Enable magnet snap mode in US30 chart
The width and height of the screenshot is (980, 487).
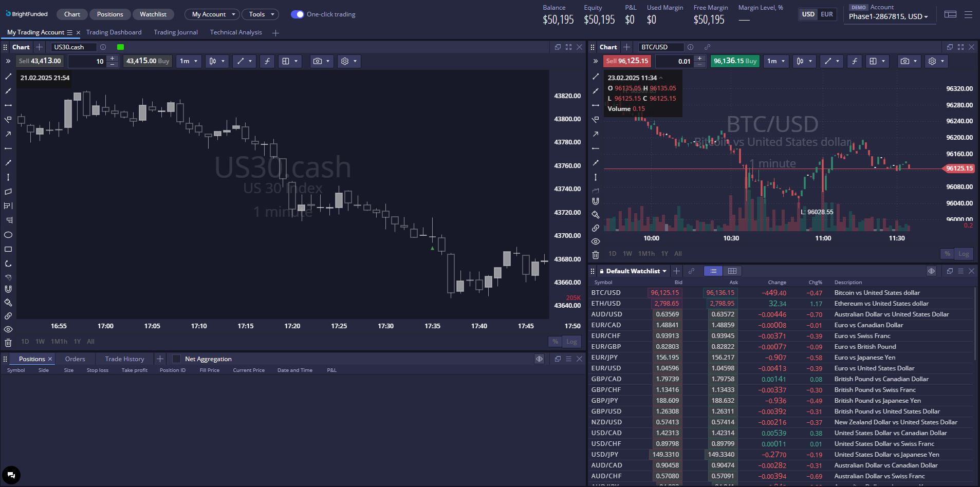click(x=8, y=289)
